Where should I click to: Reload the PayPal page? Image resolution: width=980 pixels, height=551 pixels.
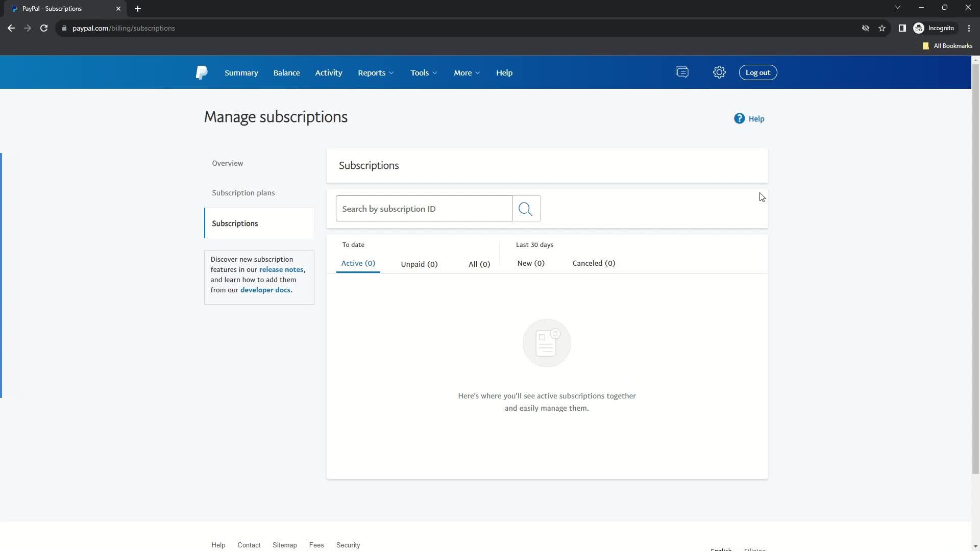point(44,28)
